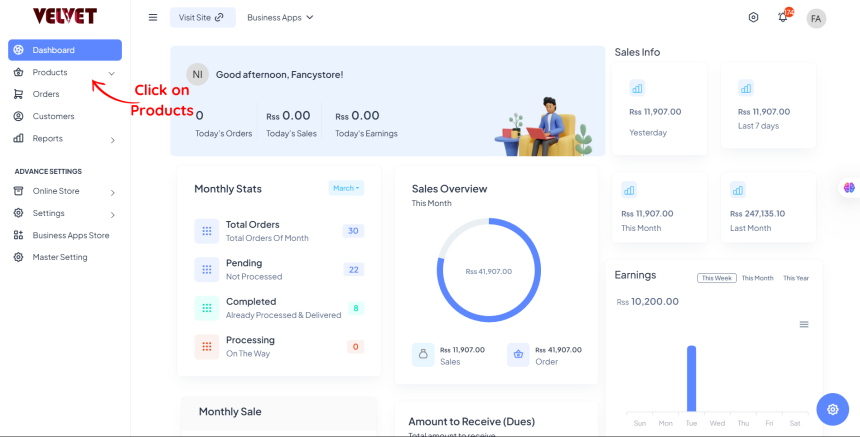Image resolution: width=860 pixels, height=437 pixels.
Task: Click the Total Orders grid icon
Action: point(207,231)
